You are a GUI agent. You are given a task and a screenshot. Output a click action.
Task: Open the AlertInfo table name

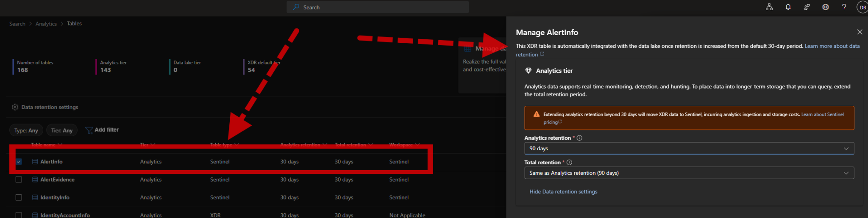[x=51, y=162]
